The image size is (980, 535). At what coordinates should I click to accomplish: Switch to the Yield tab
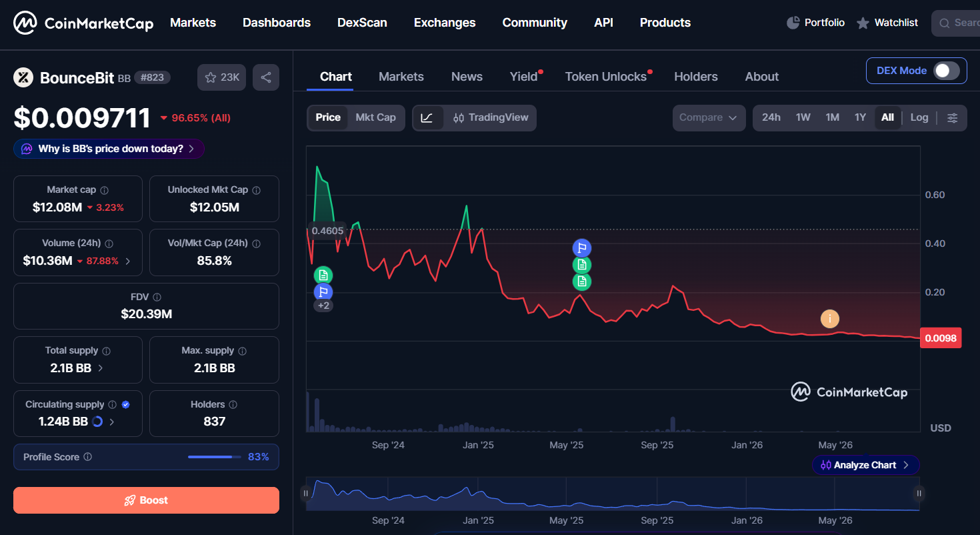pos(524,77)
